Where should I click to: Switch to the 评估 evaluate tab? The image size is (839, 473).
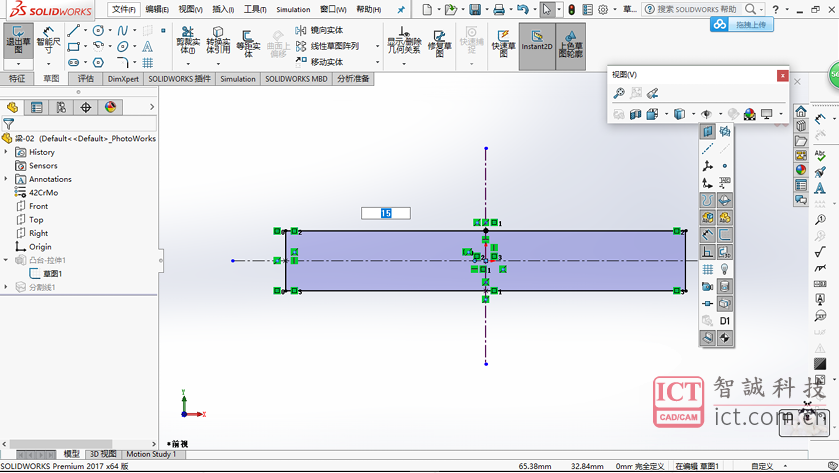coord(86,79)
